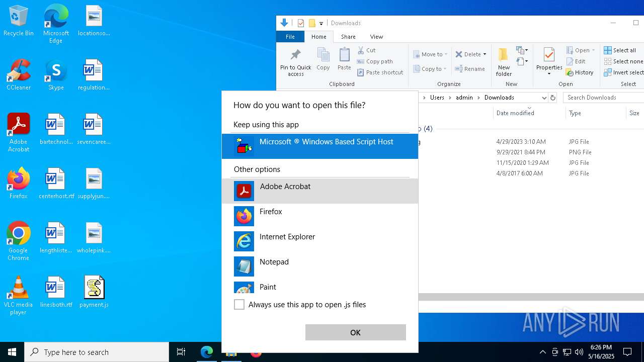Open the File tab in Explorer
The height and width of the screenshot is (362, 644).
[x=290, y=37]
